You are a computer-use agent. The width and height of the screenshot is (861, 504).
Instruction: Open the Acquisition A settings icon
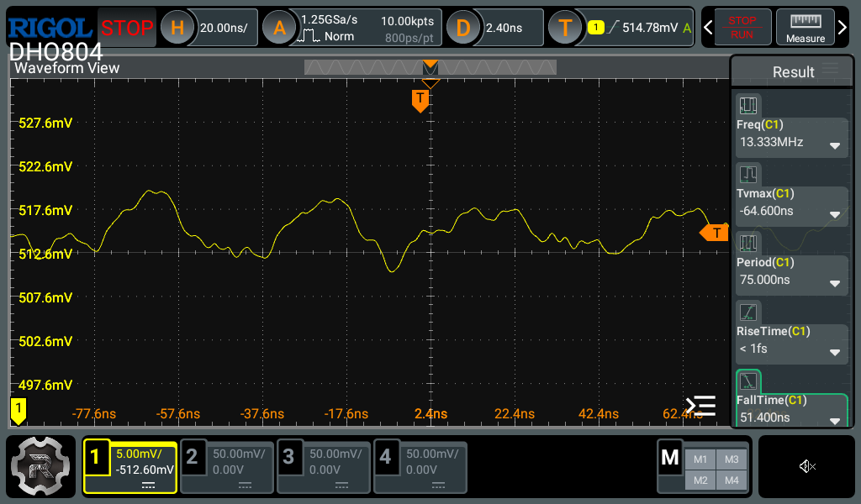tap(279, 28)
